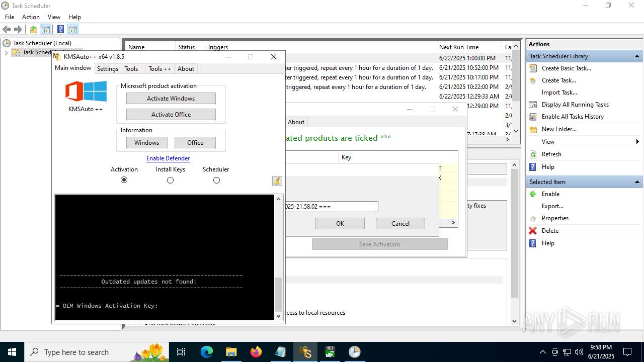
Task: Open Microsoft Edge from the taskbar
Action: pos(207,352)
